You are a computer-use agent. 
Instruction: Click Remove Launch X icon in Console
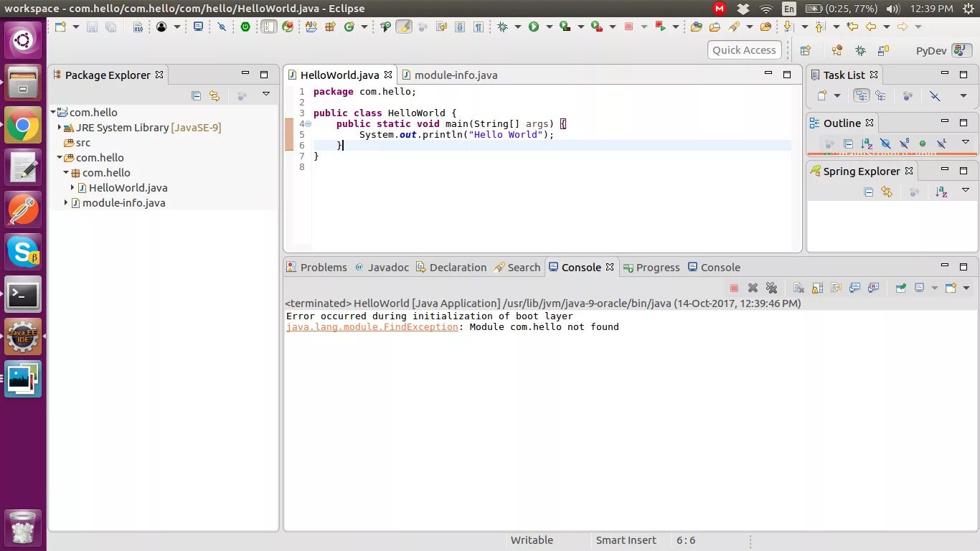(x=753, y=288)
